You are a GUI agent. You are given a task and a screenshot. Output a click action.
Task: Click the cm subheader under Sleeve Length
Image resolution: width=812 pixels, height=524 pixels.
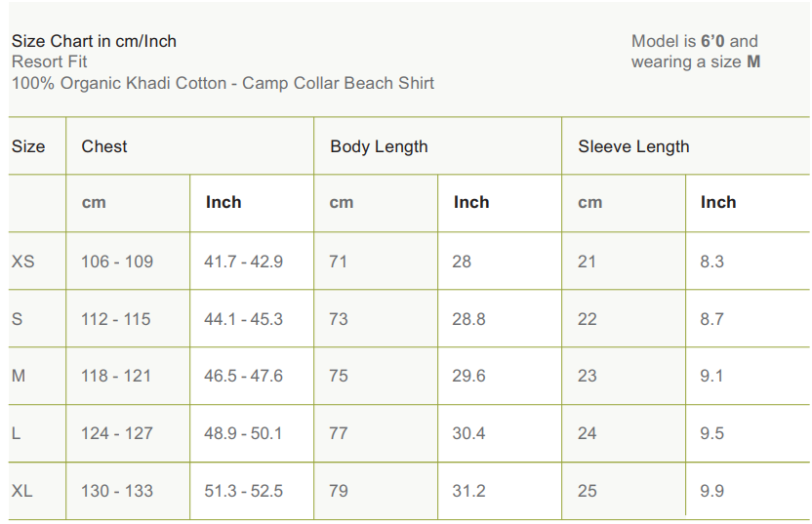click(x=589, y=203)
